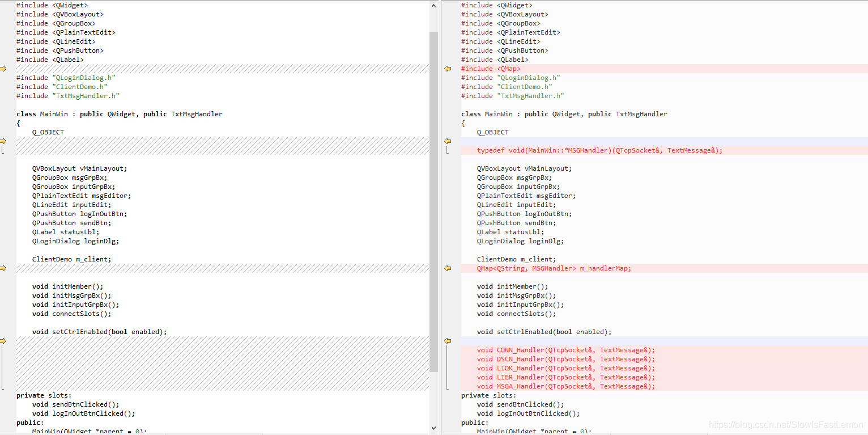Image resolution: width=868 pixels, height=435 pixels.
Task: Click 'void initMsgGrpBx();' in the left pane
Action: click(x=72, y=295)
